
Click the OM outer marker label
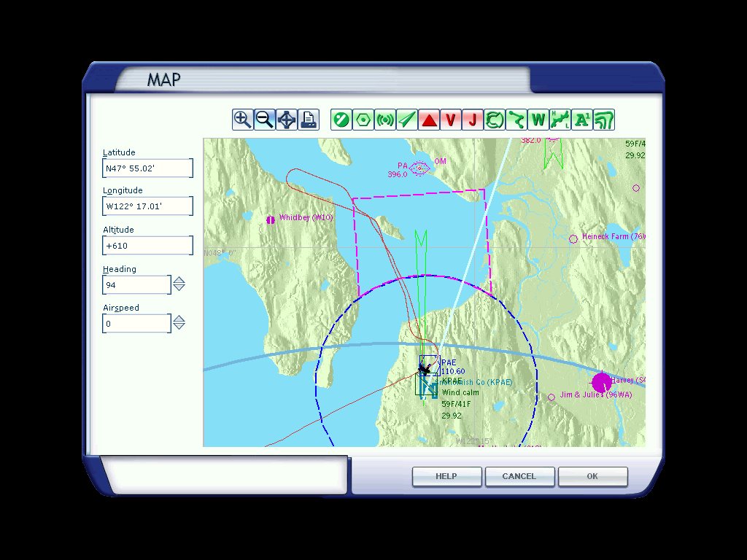[x=440, y=161]
